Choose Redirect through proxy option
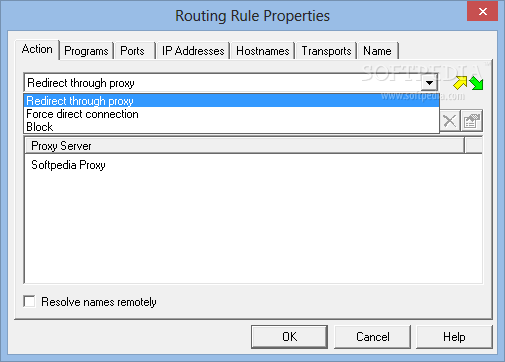The image size is (505, 362). tap(231, 101)
